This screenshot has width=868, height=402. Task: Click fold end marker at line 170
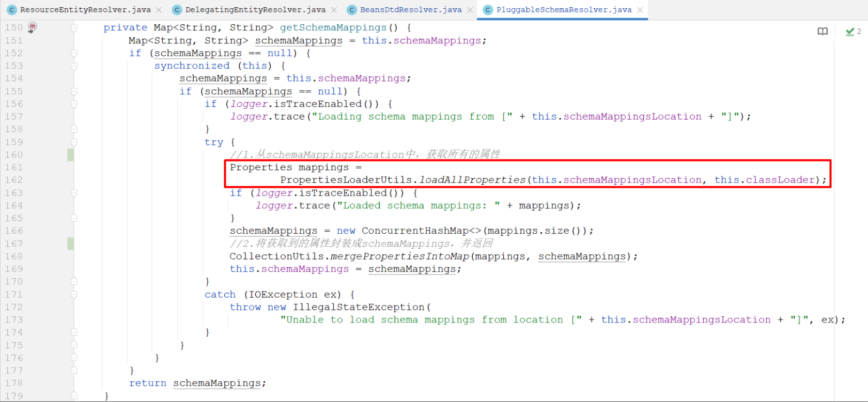tap(74, 282)
